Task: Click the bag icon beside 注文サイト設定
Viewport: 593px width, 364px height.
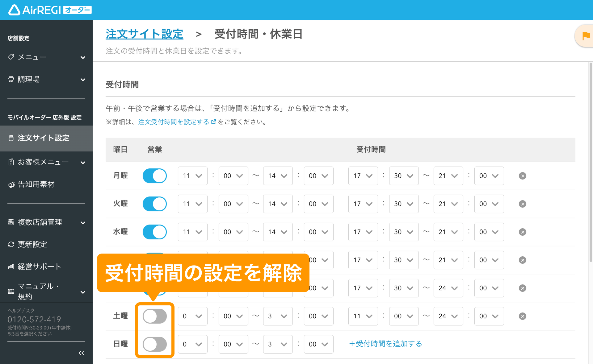Action: click(11, 138)
